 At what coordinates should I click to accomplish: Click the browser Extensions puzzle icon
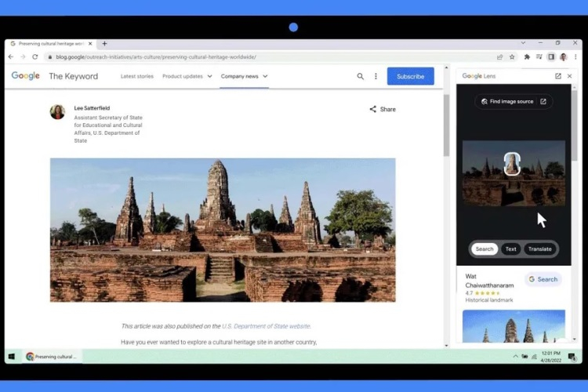(x=528, y=57)
